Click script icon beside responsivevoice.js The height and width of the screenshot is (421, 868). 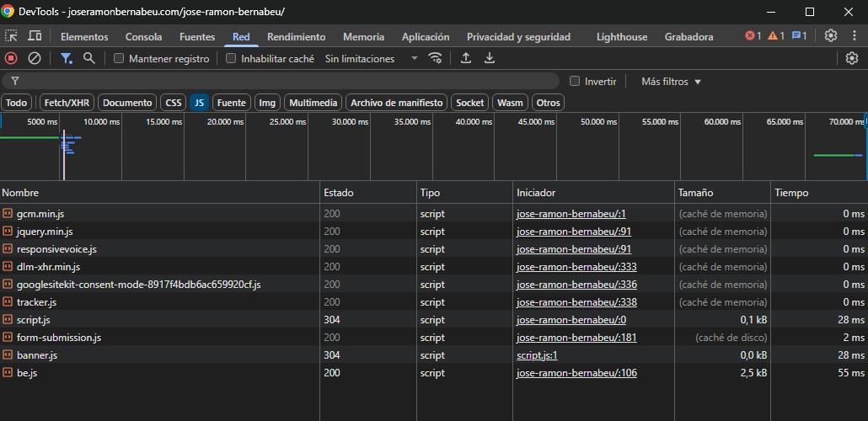(8, 249)
